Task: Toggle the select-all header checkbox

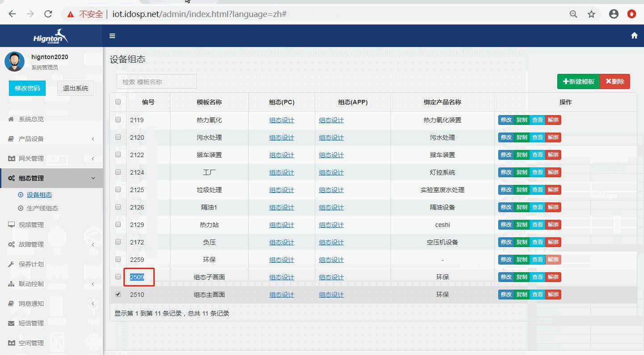Action: tap(118, 102)
